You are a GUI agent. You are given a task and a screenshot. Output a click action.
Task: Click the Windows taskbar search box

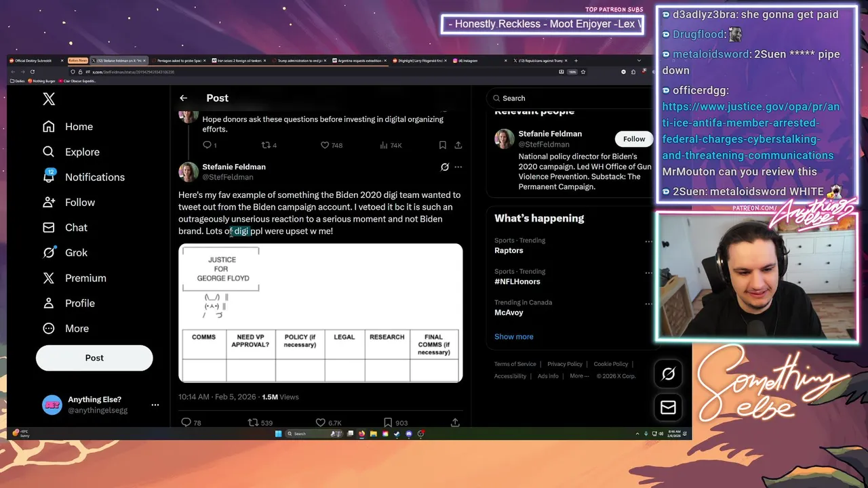click(x=315, y=434)
